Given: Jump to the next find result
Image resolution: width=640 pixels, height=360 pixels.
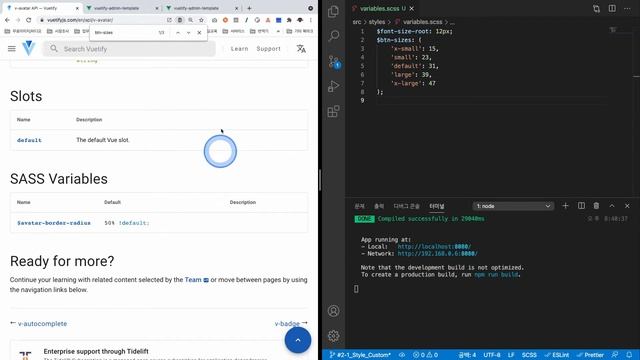Looking at the screenshot, I should pos(188,33).
